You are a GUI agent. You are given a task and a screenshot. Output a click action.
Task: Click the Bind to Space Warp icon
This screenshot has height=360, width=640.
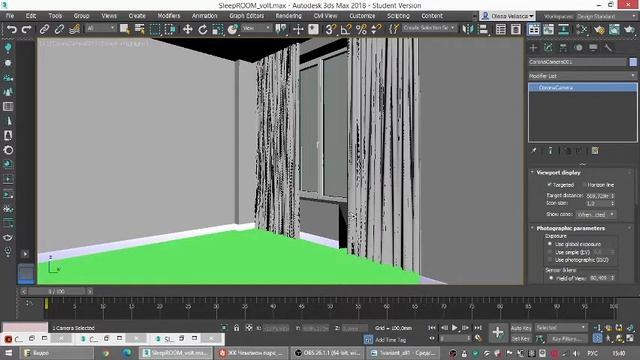74,29
